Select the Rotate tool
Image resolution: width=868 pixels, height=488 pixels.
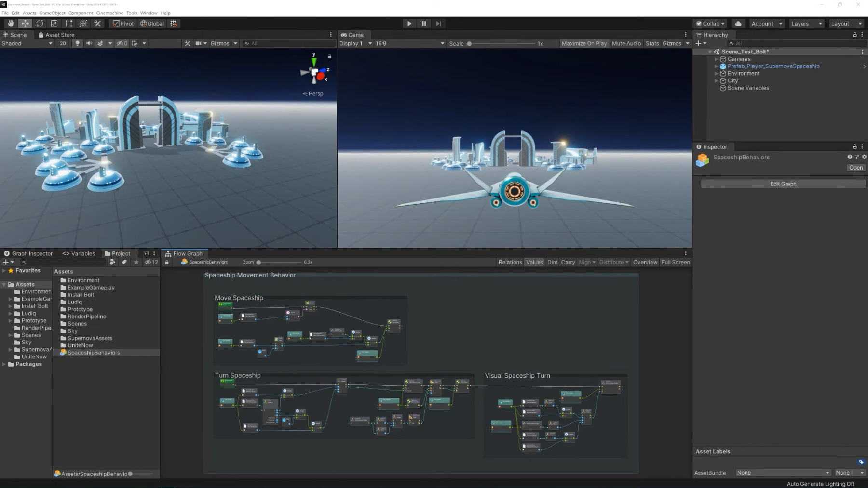point(40,24)
